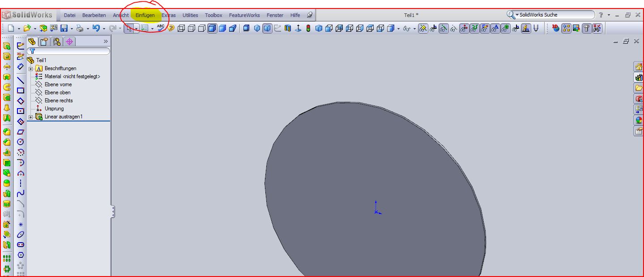Select the Line sketch tool
This screenshot has width=644, height=277.
pyautogui.click(x=21, y=80)
